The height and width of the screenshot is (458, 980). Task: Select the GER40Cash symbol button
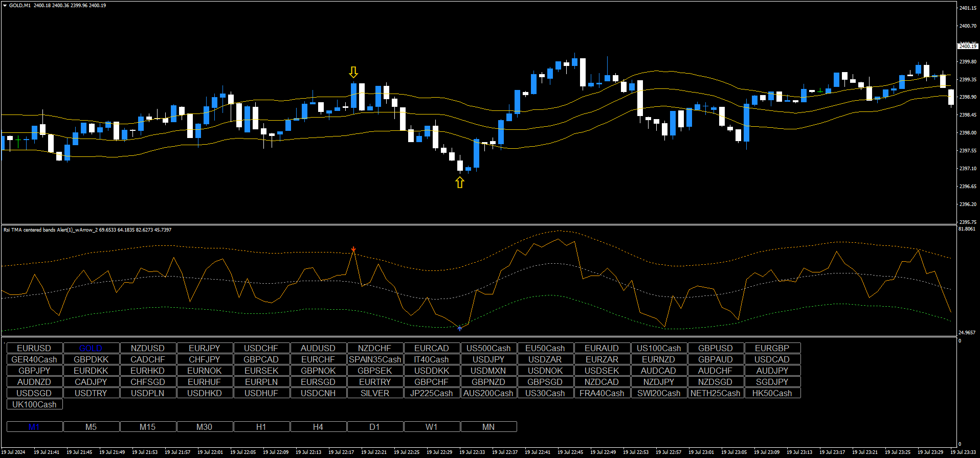coord(34,359)
